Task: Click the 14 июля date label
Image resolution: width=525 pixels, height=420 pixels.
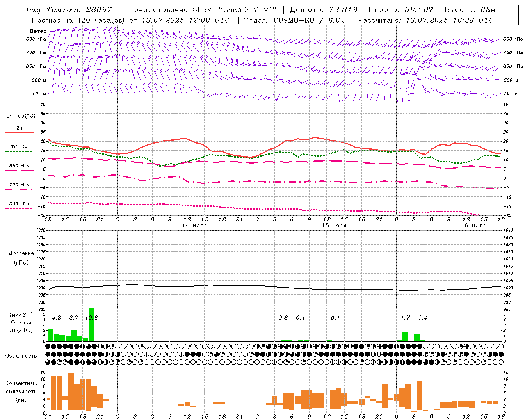Action: (194, 225)
